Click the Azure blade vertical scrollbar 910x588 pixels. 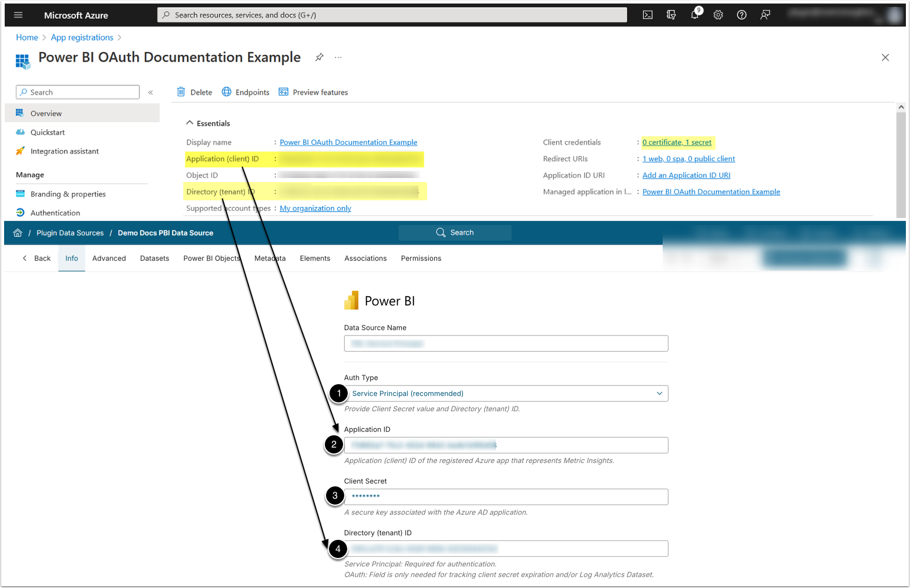click(901, 164)
